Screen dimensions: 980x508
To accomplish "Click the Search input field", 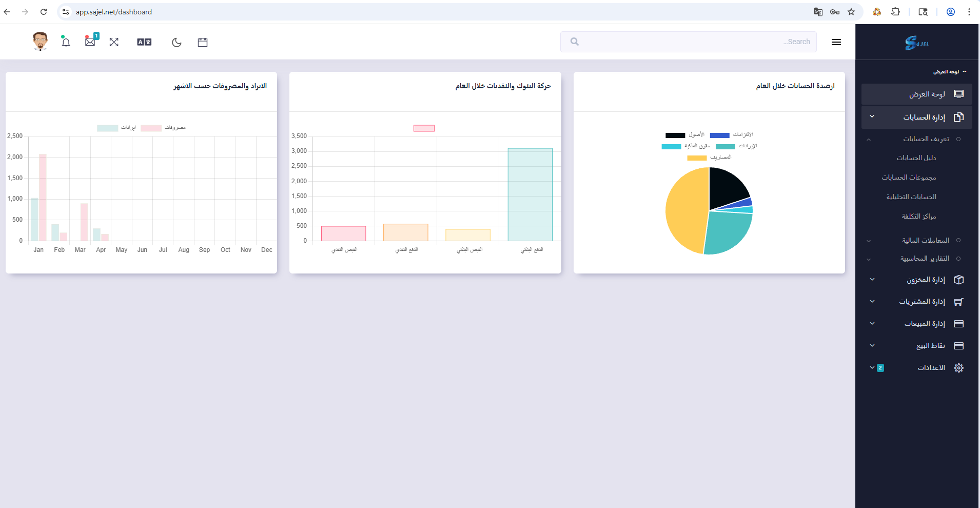I will point(689,42).
